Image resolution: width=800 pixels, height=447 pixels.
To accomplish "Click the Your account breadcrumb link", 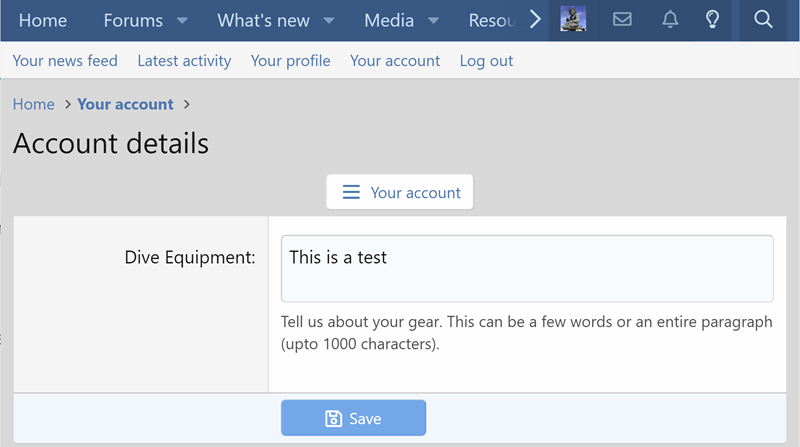I will point(126,104).
